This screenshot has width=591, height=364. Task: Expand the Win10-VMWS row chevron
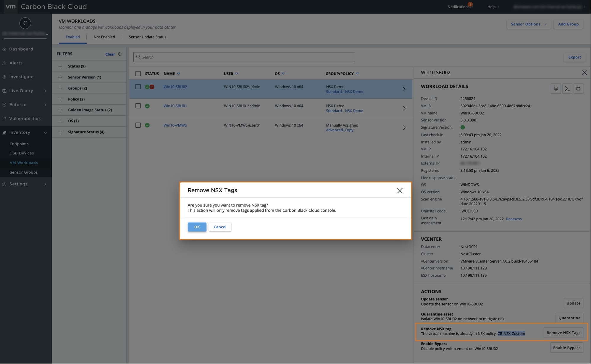404,128
